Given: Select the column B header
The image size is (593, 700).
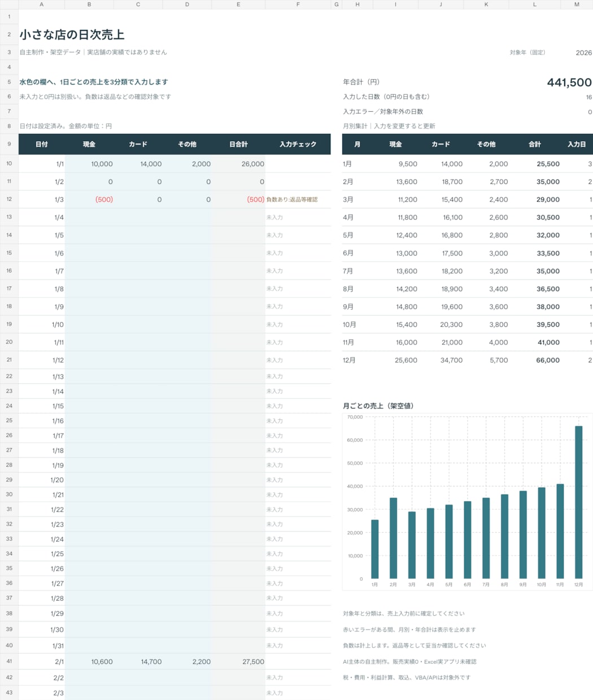Looking at the screenshot, I should click(89, 5).
